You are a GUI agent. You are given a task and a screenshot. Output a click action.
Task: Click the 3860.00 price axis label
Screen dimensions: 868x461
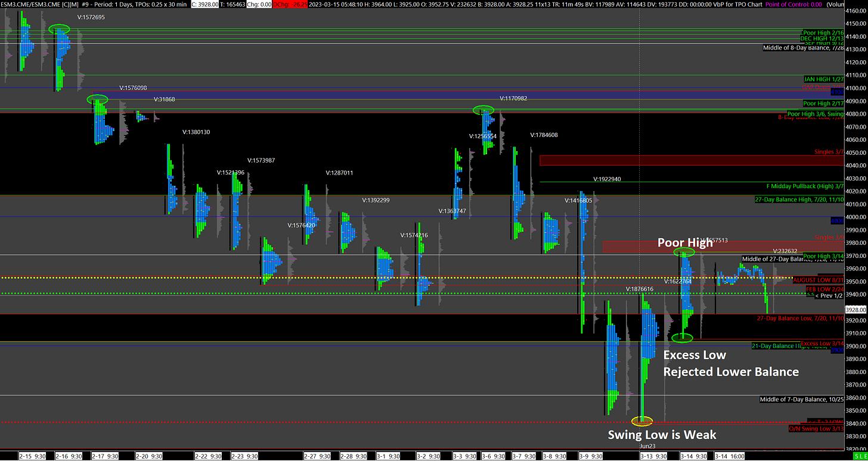click(856, 397)
